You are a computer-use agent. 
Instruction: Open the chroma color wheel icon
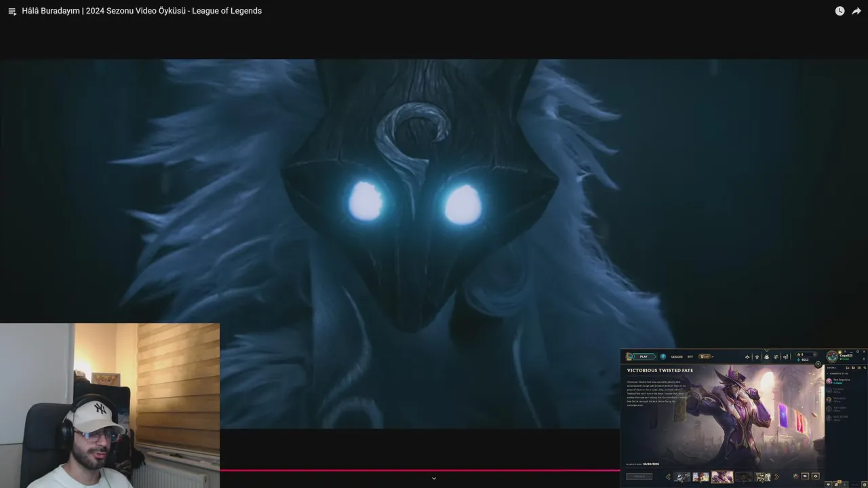click(795, 476)
